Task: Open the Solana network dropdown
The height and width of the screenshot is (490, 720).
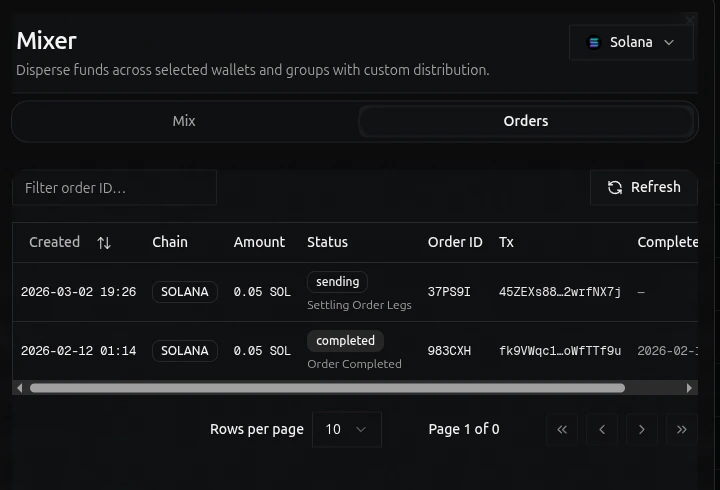Action: tap(631, 42)
